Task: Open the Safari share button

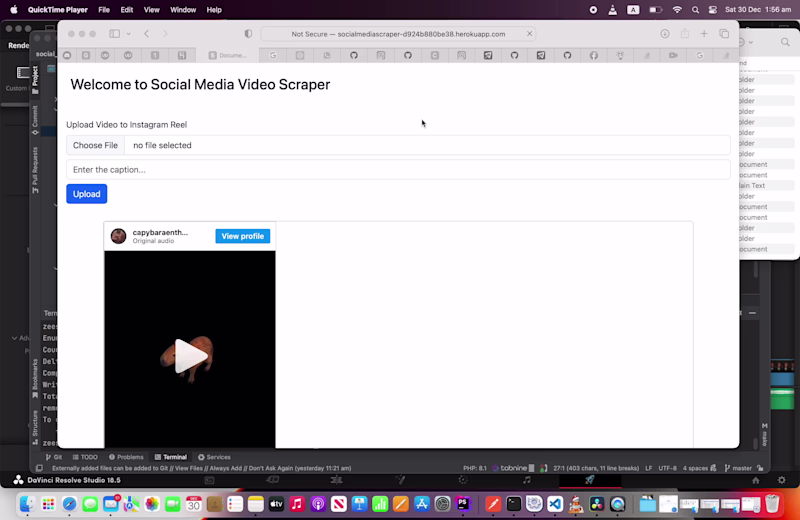Action: point(685,34)
